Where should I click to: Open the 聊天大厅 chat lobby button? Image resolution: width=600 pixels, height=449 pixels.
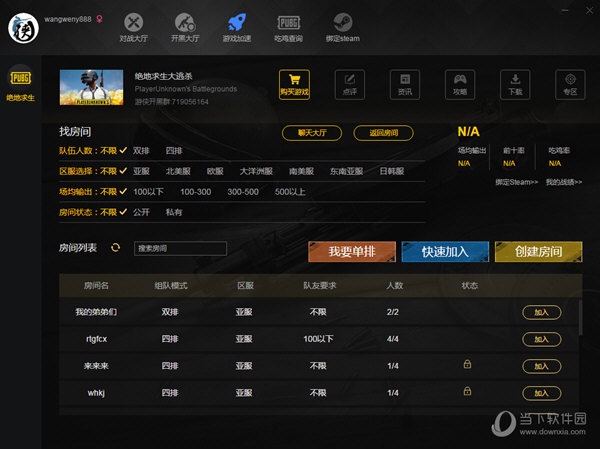coord(312,133)
